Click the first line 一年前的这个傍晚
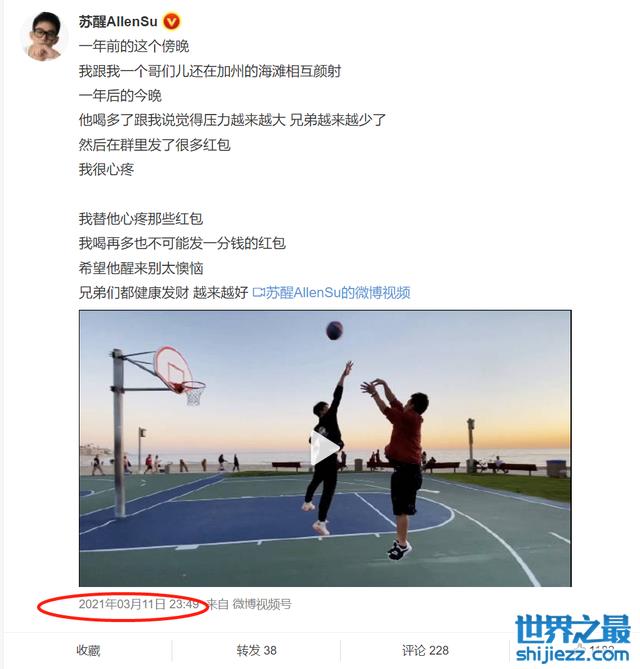 click(x=134, y=46)
